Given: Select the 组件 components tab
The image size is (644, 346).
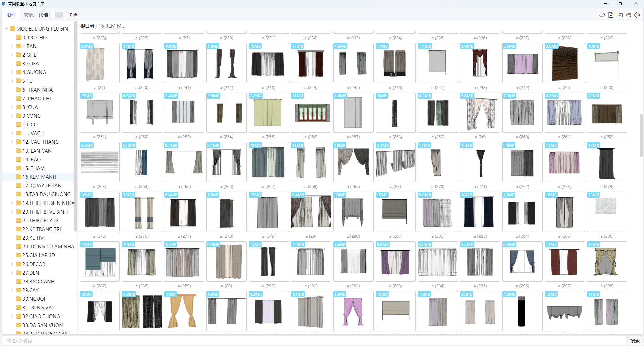Looking at the screenshot, I should (11, 15).
